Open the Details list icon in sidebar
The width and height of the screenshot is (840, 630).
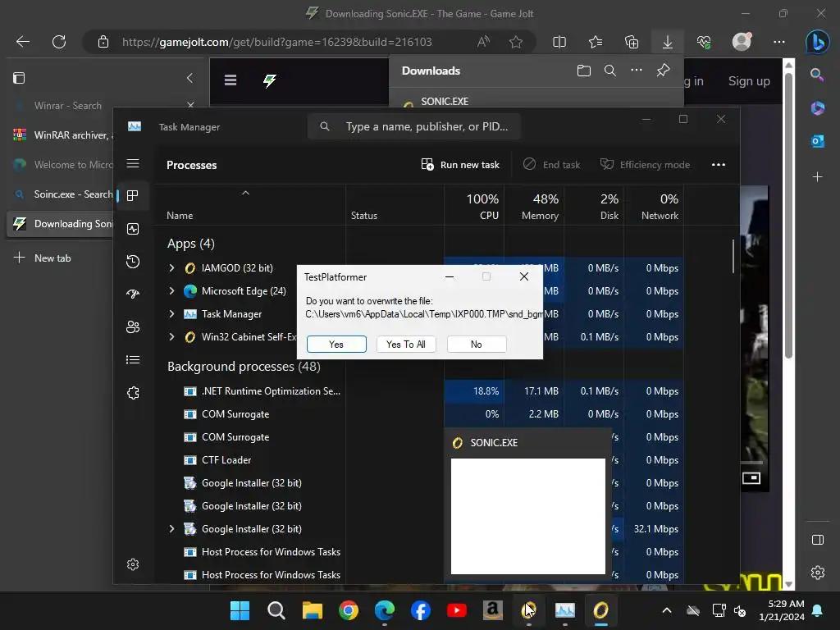[133, 359]
